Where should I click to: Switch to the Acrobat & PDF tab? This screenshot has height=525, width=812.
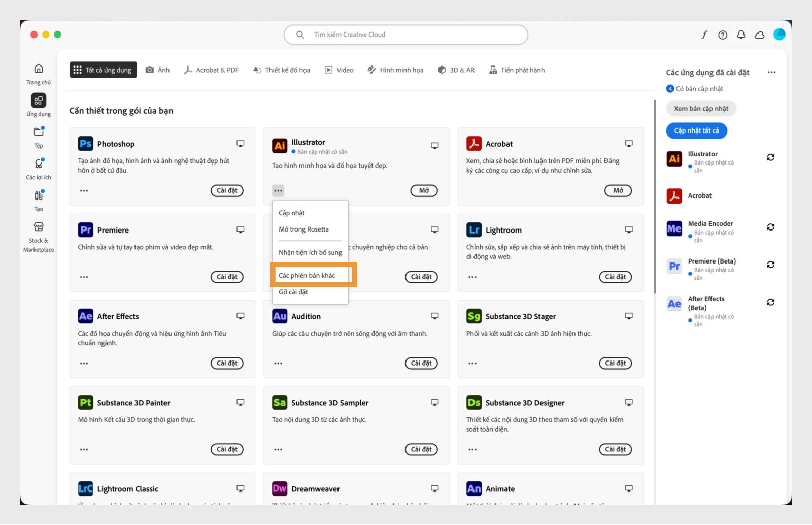point(212,70)
